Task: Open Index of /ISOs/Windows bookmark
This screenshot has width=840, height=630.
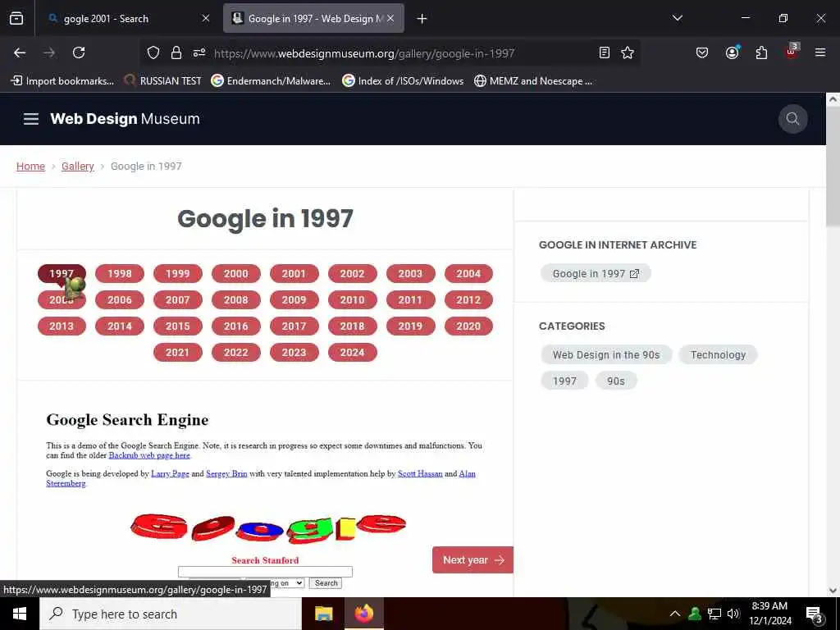Action: point(403,81)
